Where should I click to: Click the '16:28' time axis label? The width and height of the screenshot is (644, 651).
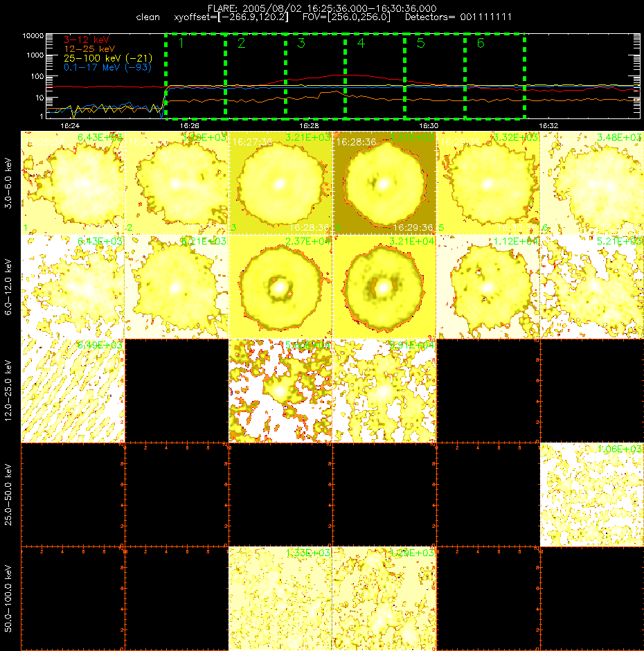point(309,125)
